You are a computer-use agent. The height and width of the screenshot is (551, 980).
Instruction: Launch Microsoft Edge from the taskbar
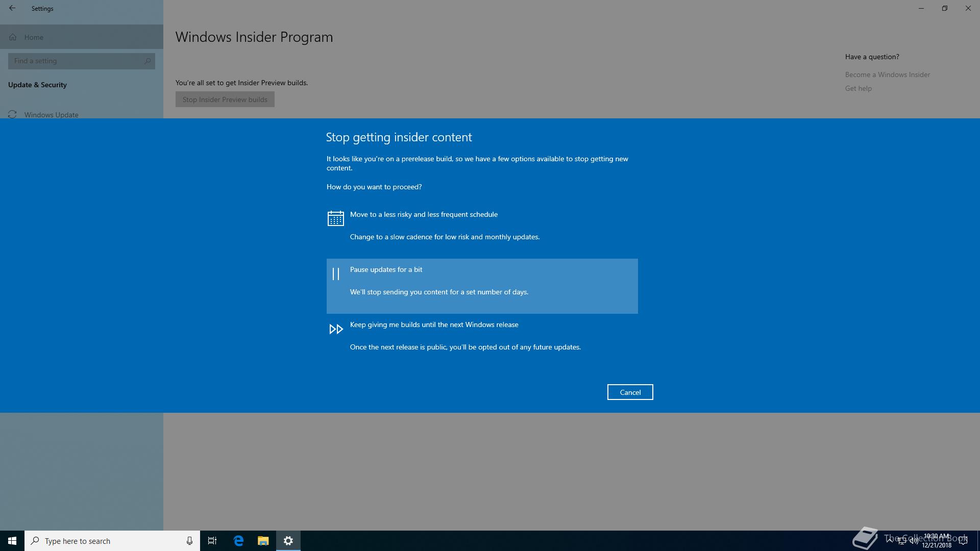(x=238, y=541)
